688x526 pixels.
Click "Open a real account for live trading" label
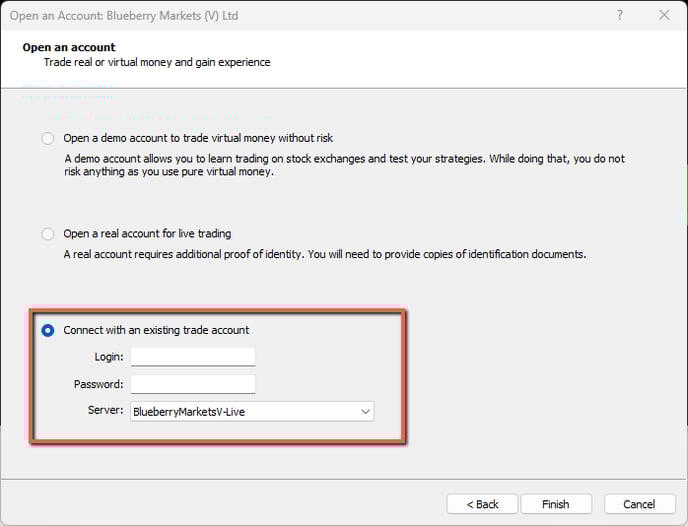point(147,234)
